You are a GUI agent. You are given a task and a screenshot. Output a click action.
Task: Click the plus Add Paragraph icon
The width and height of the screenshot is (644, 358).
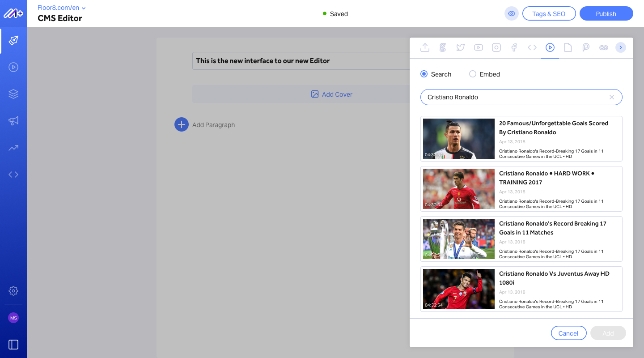(182, 124)
